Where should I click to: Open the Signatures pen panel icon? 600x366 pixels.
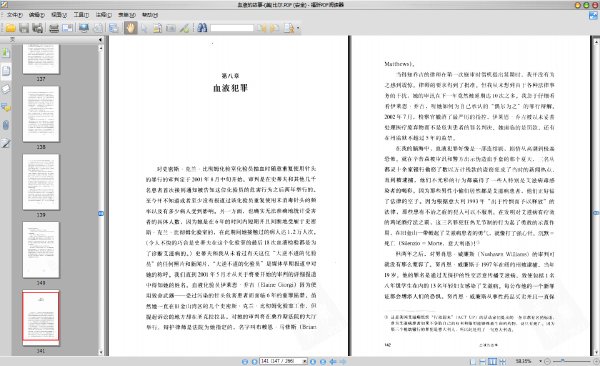pos(6,144)
